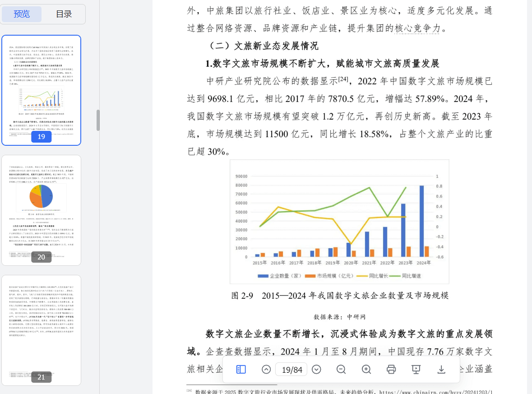Zoom out with the minus magnifier
Image resolution: width=532 pixels, height=394 pixels.
point(341,370)
